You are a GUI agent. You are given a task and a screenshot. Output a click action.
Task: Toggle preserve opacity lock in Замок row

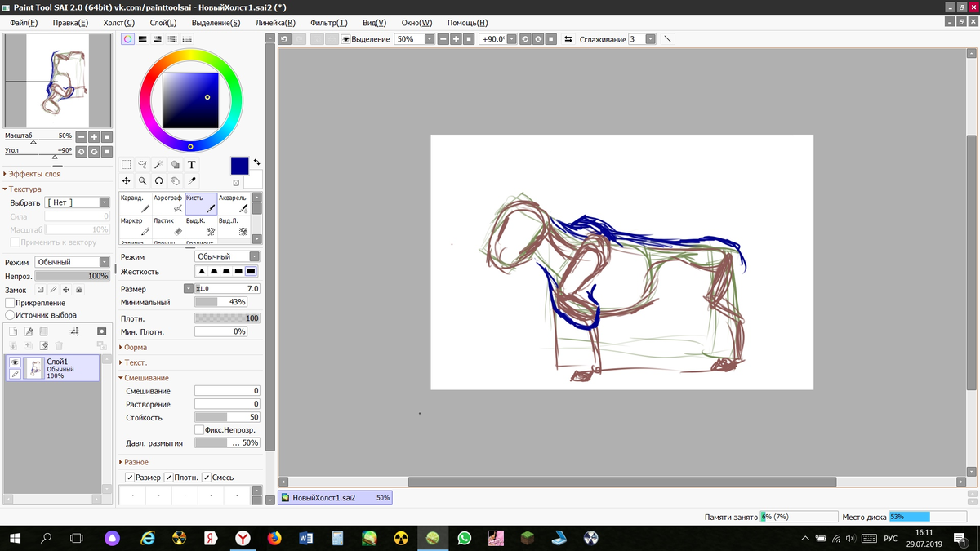[41, 290]
